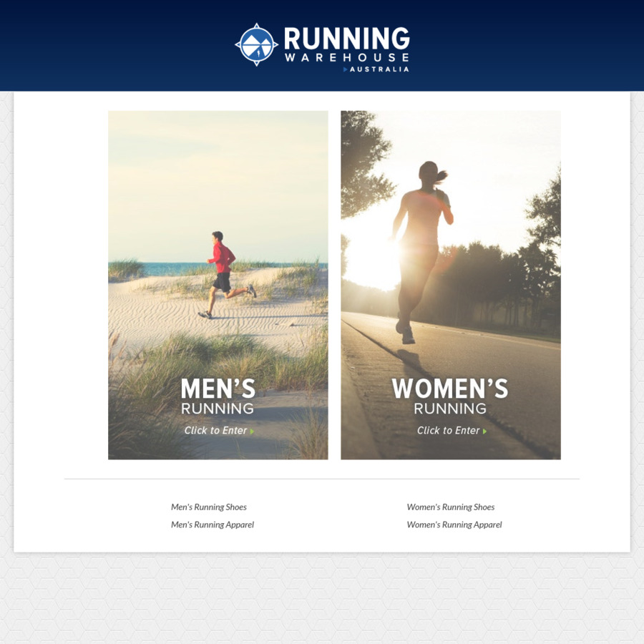The height and width of the screenshot is (644, 644).
Task: Click the Running Warehouse compass logo icon
Action: click(256, 45)
